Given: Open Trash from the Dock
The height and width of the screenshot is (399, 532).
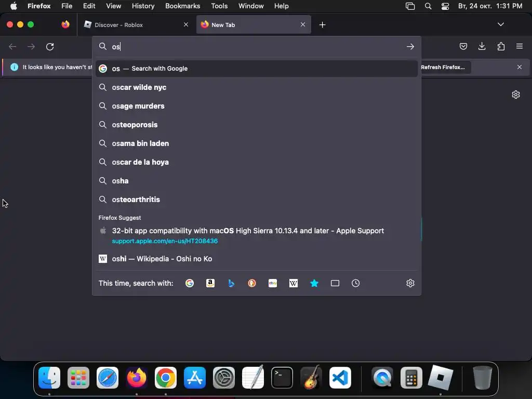Looking at the screenshot, I should coord(482,378).
